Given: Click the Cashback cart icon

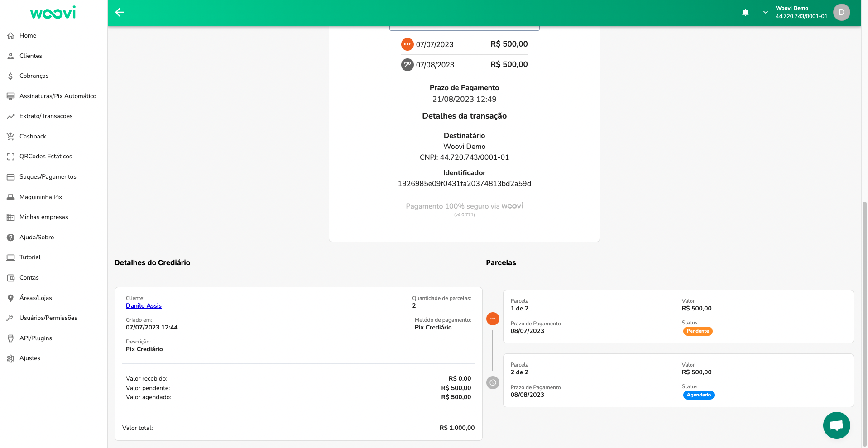Looking at the screenshot, I should (10, 136).
